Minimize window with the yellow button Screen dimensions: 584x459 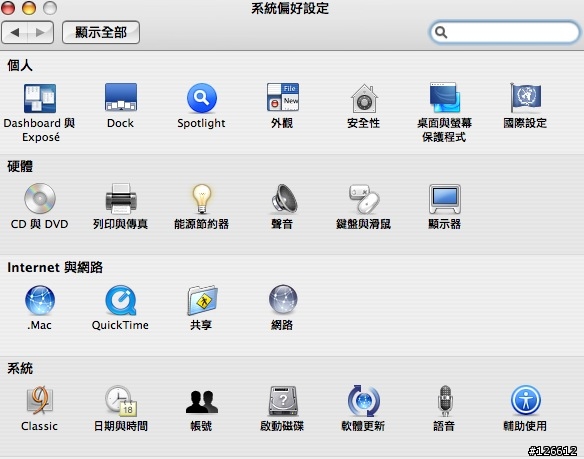coord(29,8)
